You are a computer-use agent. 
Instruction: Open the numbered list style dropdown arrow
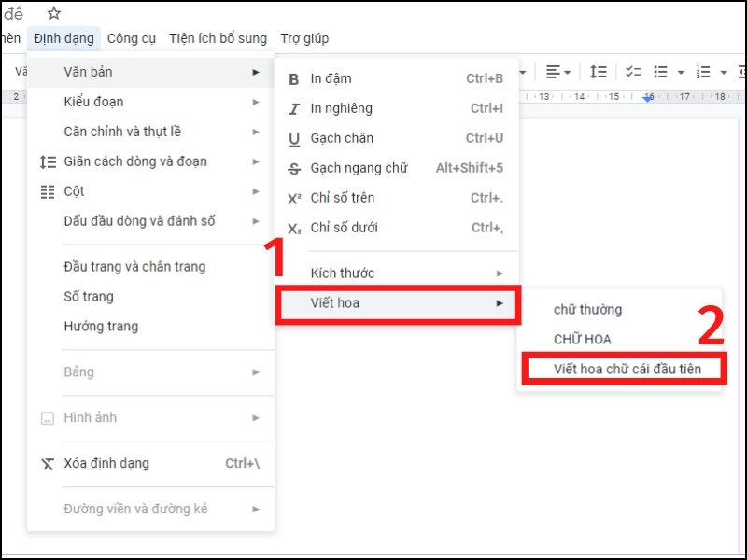point(724,73)
